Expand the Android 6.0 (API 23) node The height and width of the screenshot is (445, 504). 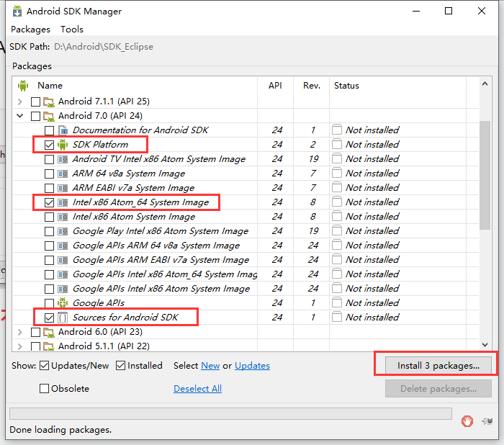pos(20,332)
